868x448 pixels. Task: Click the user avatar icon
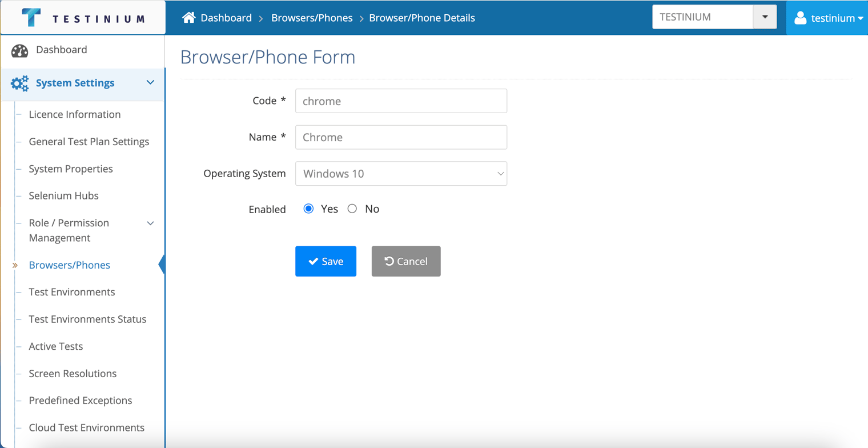coord(800,18)
